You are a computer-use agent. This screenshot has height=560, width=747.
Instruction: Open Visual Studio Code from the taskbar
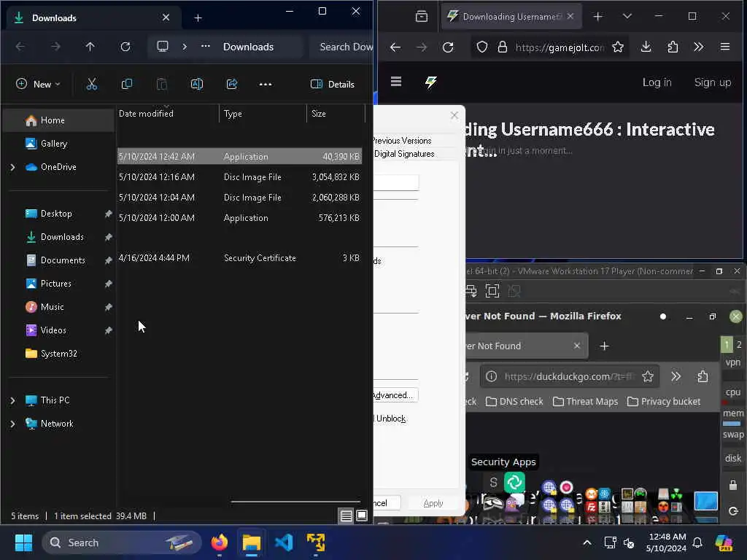click(284, 542)
